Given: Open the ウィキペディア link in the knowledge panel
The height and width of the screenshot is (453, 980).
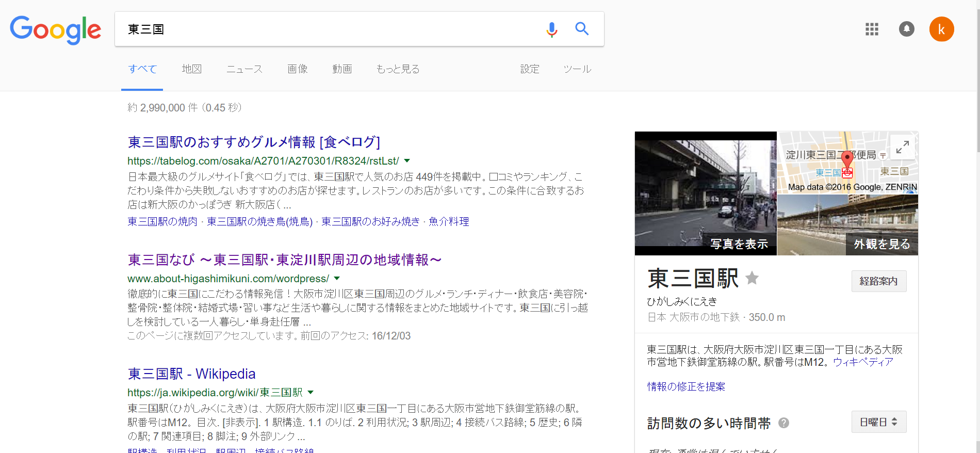Looking at the screenshot, I should 863,362.
